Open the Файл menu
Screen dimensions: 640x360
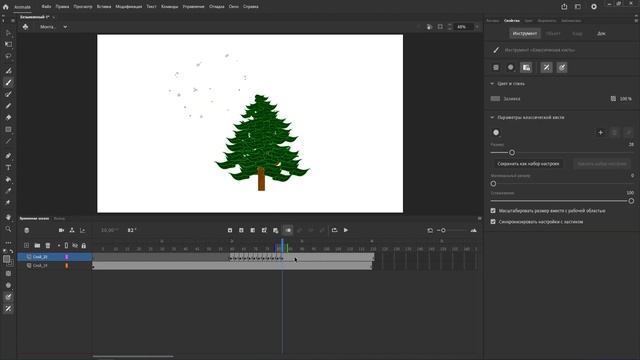[x=46, y=7]
